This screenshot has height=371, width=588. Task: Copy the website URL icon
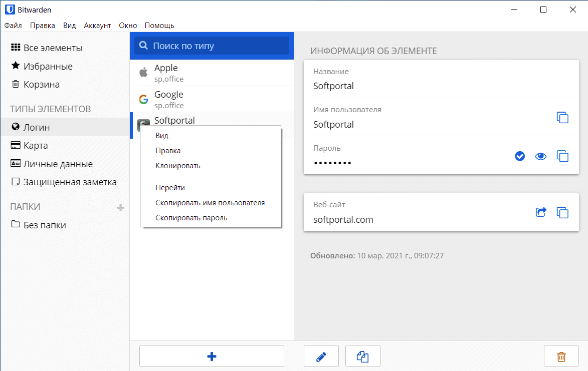pyautogui.click(x=562, y=212)
